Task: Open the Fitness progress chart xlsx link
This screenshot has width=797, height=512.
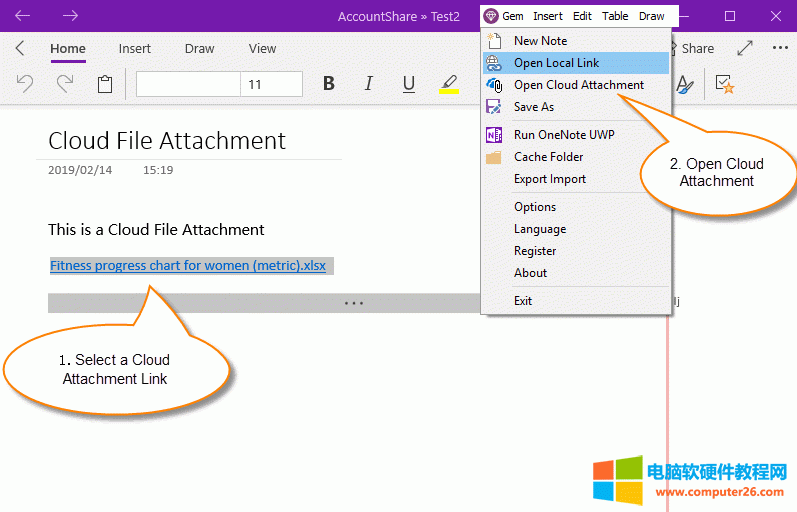Action: [x=187, y=266]
